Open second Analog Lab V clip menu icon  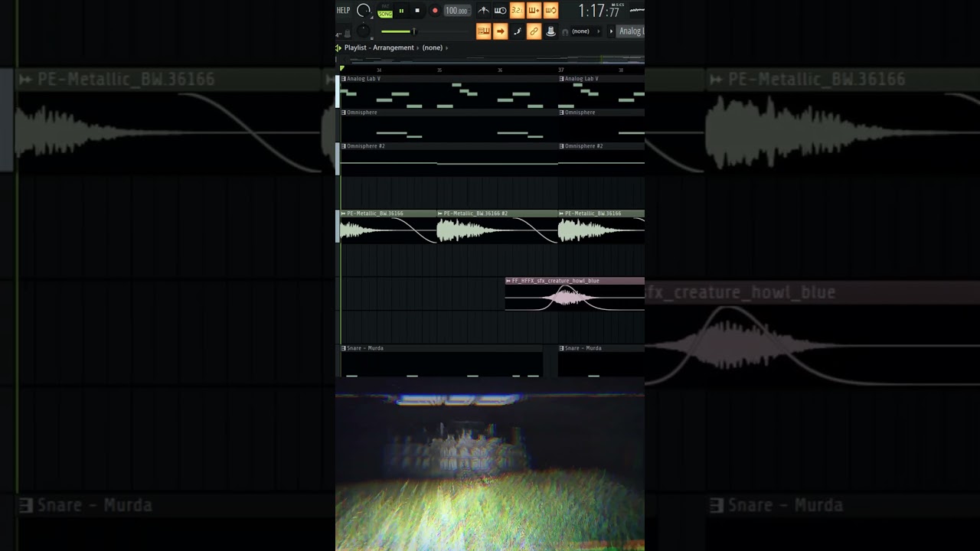click(561, 79)
